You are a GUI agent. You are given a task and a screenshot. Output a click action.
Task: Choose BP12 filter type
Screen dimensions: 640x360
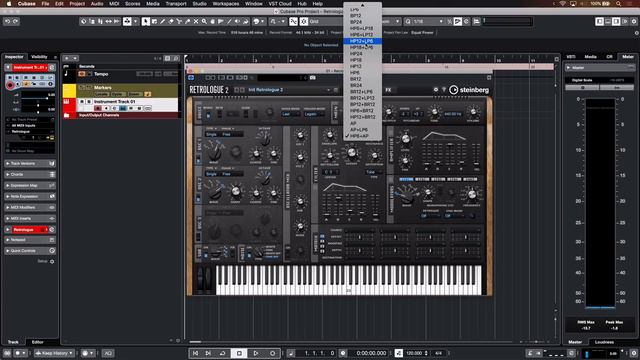pyautogui.click(x=356, y=16)
